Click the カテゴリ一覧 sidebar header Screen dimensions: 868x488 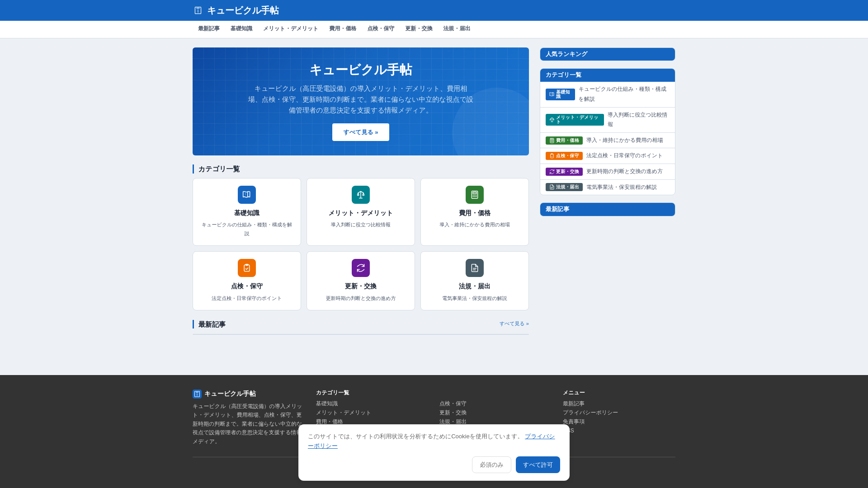[x=608, y=75]
